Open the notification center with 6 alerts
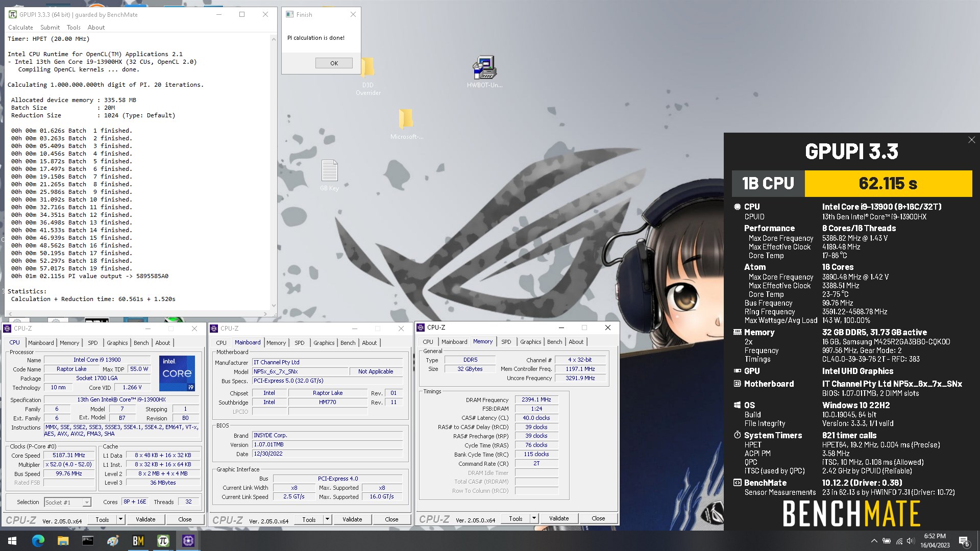The width and height of the screenshot is (980, 551). (964, 541)
